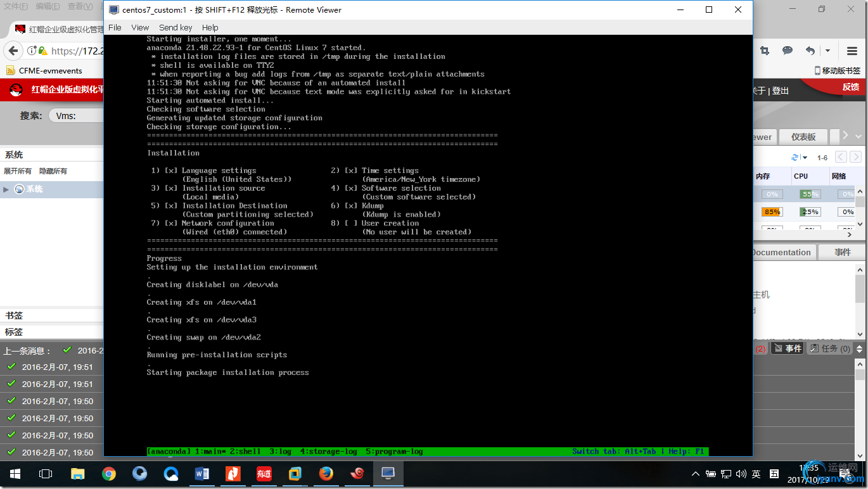Click the 25% CPU usage bar
This screenshot has width=868, height=489.
[810, 212]
